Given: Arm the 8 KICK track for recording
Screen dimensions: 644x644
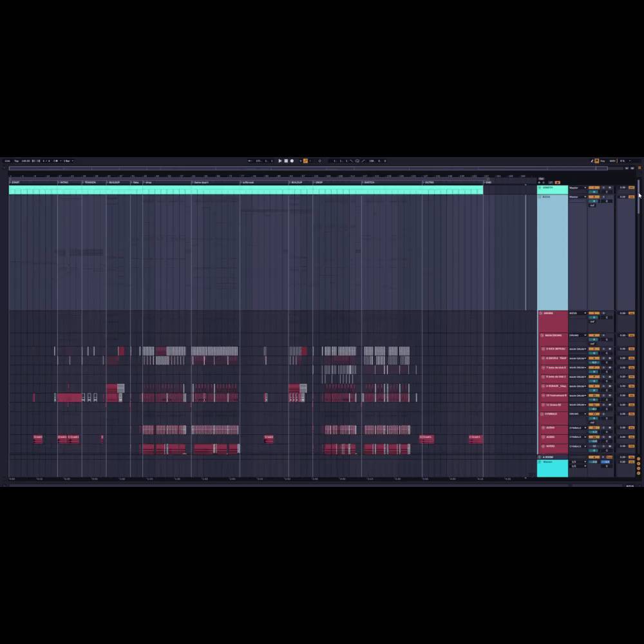Looking at the screenshot, I should pyautogui.click(x=609, y=349).
